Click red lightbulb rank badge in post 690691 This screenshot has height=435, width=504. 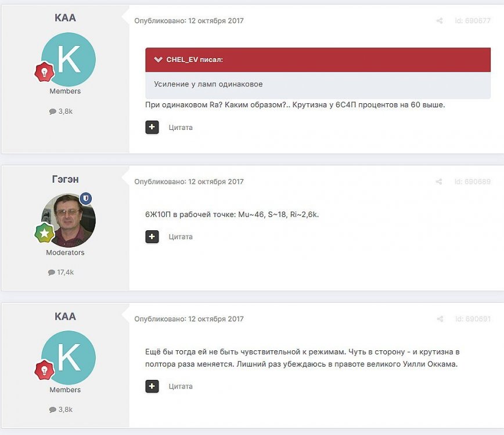click(x=45, y=370)
